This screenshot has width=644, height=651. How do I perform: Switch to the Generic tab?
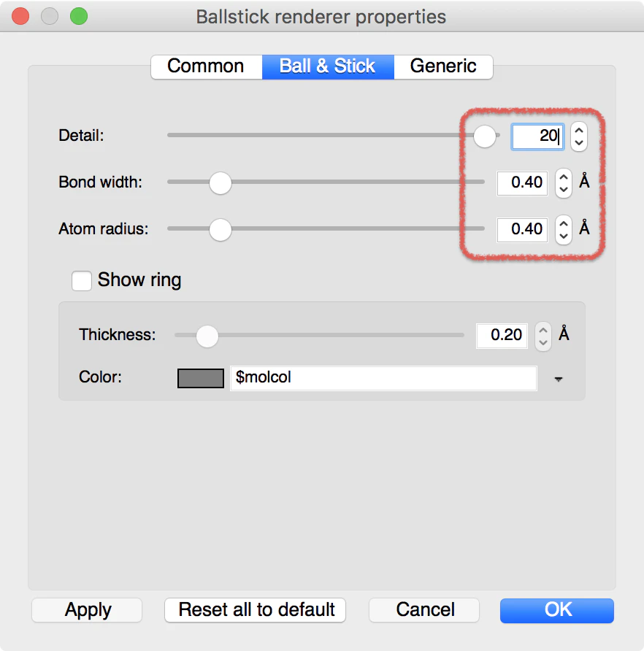click(443, 66)
